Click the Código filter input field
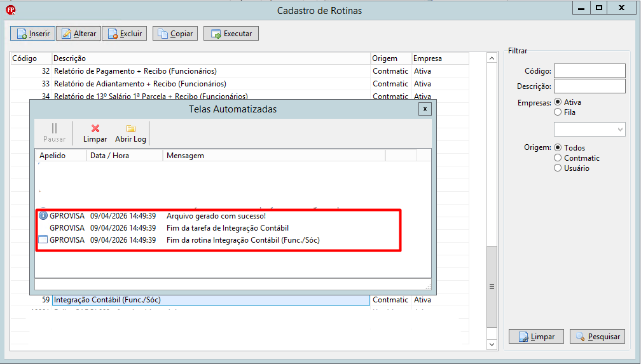641x364 pixels. 589,71
